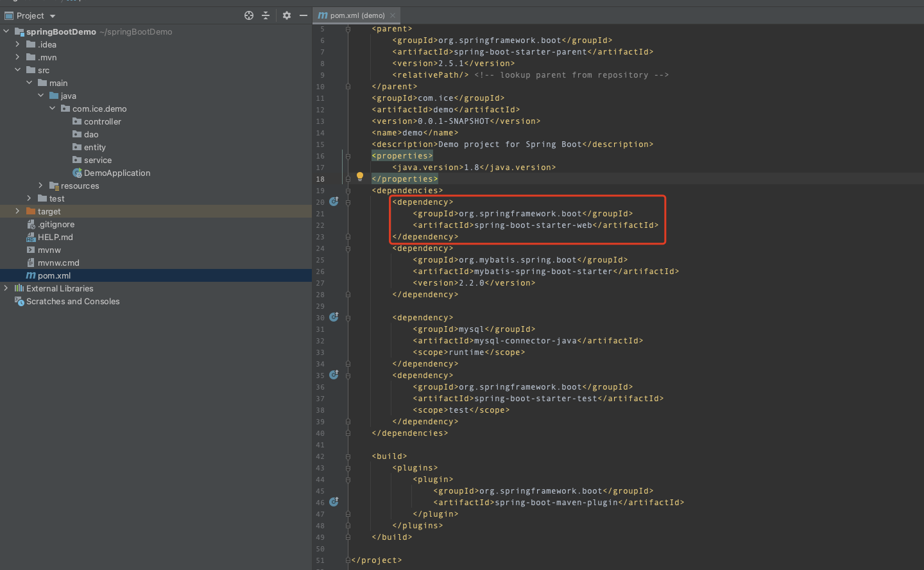Expand the resources folder
The width and height of the screenshot is (924, 570).
point(41,186)
